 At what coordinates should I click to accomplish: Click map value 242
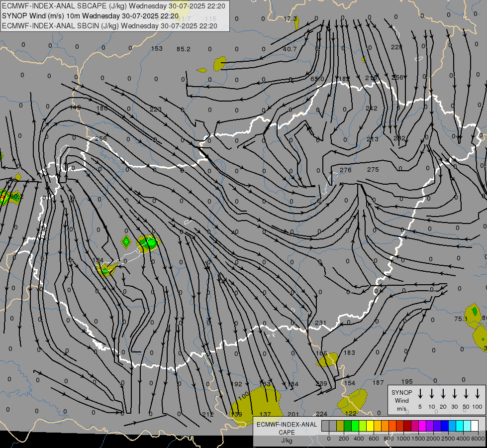pos(372,108)
